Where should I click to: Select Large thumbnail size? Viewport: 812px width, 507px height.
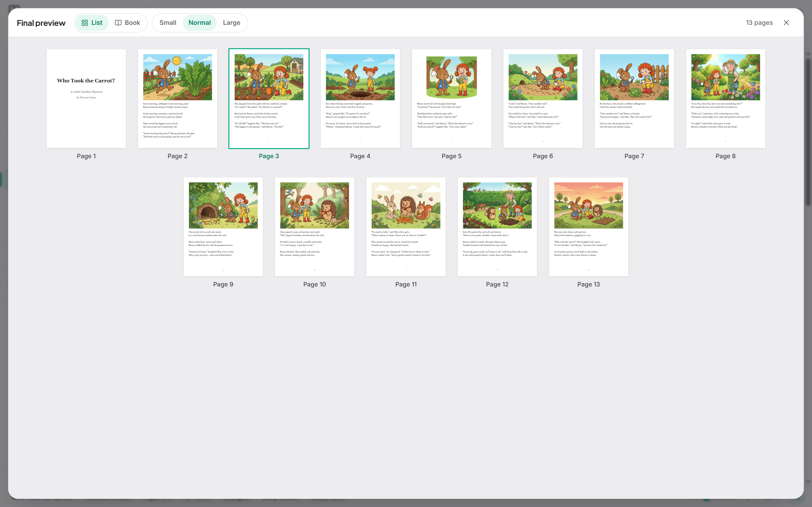[x=231, y=23]
